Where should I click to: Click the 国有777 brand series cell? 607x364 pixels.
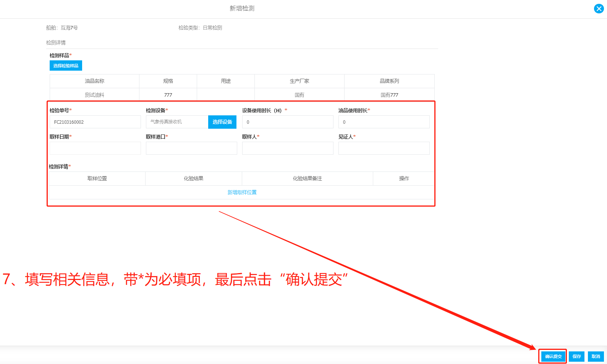tap(389, 95)
